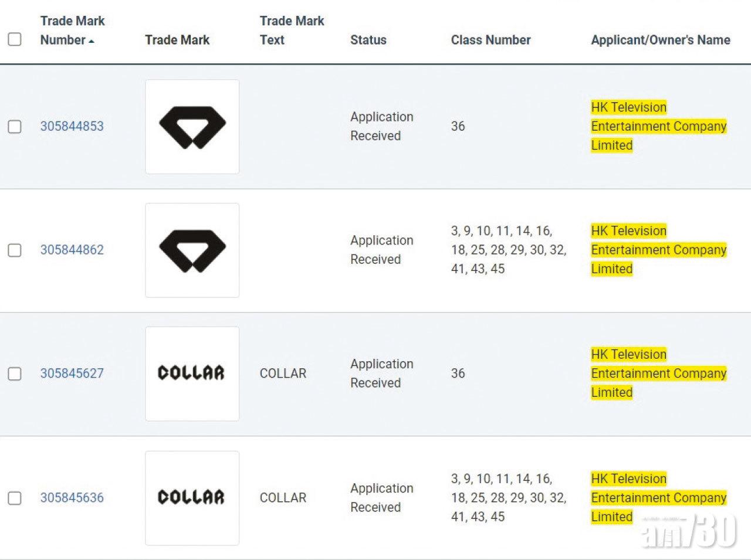
Task: Toggle the select-all checkbox in the header
Action: click(15, 39)
